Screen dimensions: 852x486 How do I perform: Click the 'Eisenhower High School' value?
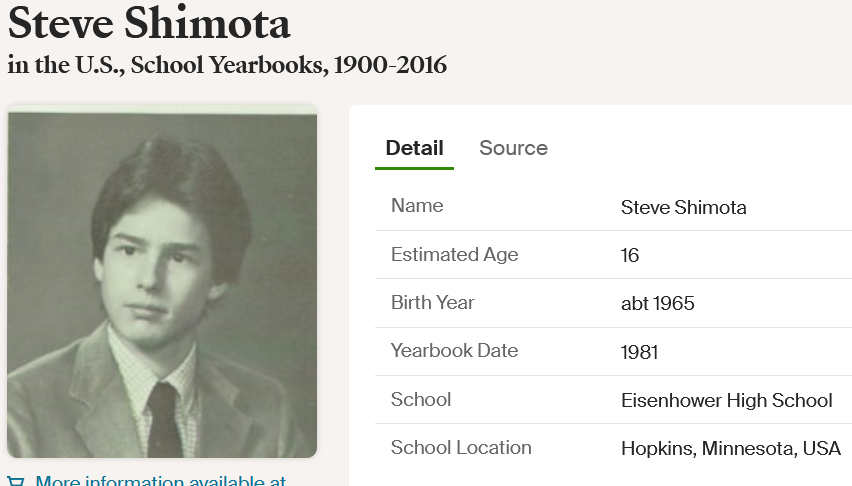726,401
